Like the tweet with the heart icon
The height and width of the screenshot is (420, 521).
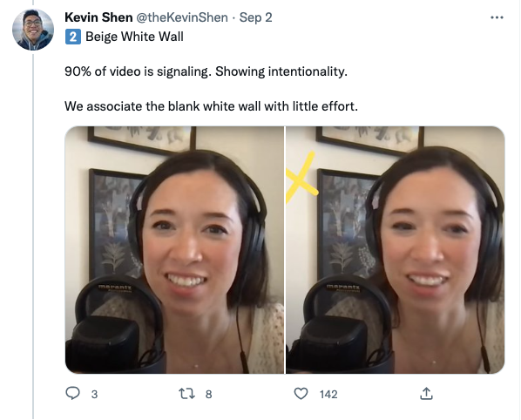(301, 394)
